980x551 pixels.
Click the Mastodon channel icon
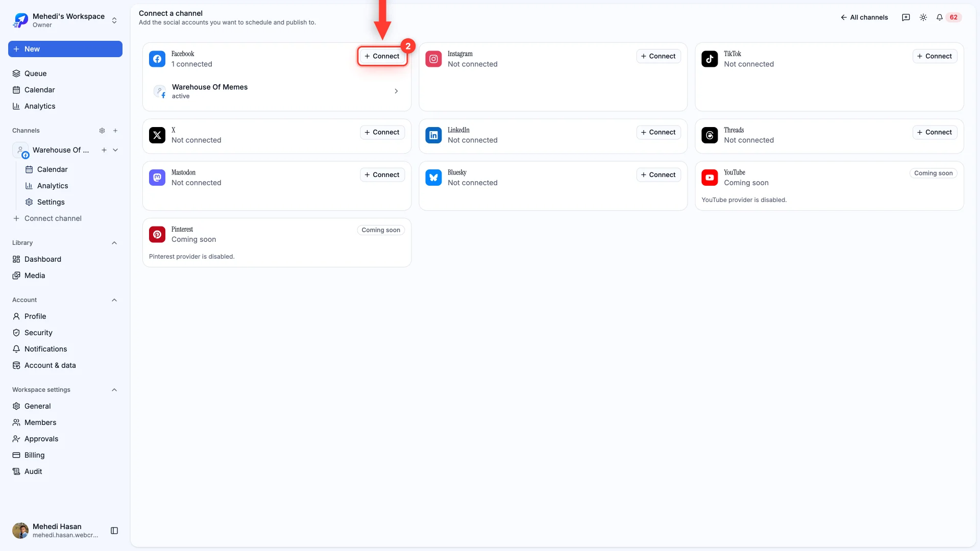coord(157,178)
